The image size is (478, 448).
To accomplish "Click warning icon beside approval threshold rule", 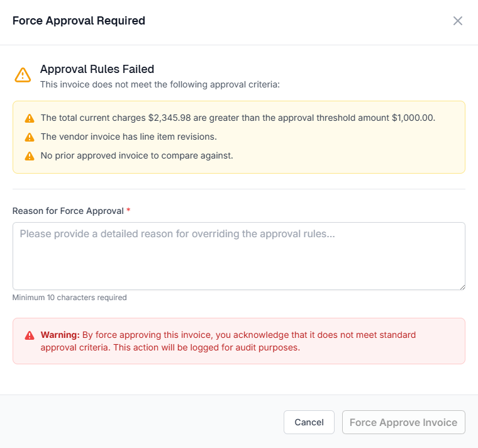I will (30, 118).
